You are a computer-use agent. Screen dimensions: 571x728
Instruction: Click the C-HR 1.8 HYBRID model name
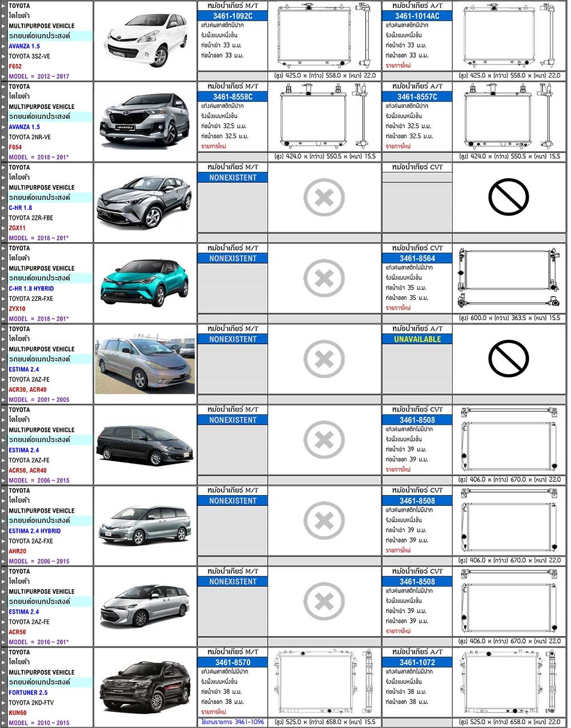(x=31, y=288)
